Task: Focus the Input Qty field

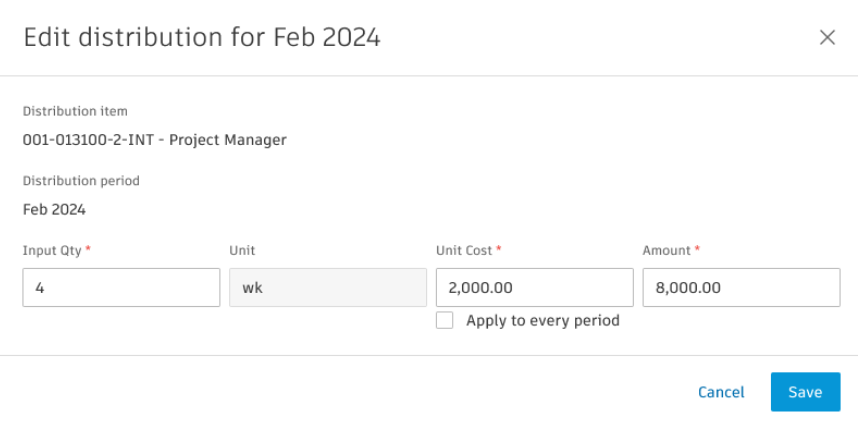Action: point(121,287)
